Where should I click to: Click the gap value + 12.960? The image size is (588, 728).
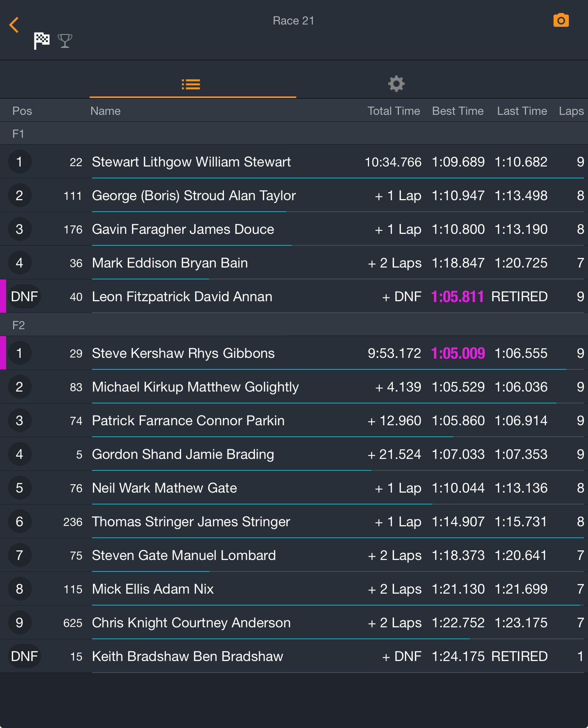click(x=394, y=421)
